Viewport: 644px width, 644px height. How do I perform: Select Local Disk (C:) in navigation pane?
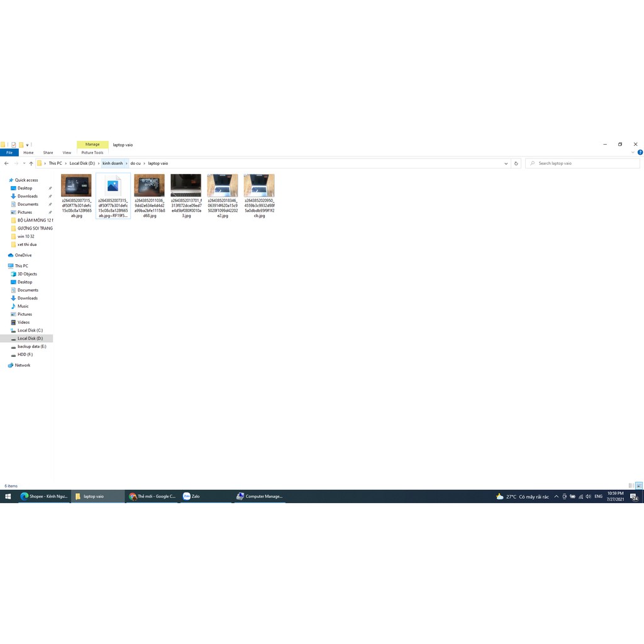(30, 330)
